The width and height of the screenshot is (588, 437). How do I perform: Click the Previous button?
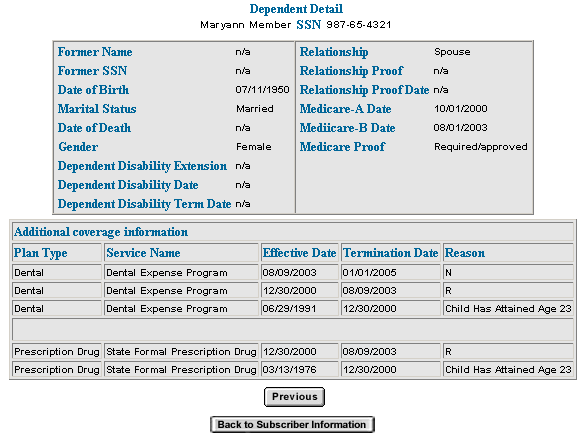coord(294,396)
